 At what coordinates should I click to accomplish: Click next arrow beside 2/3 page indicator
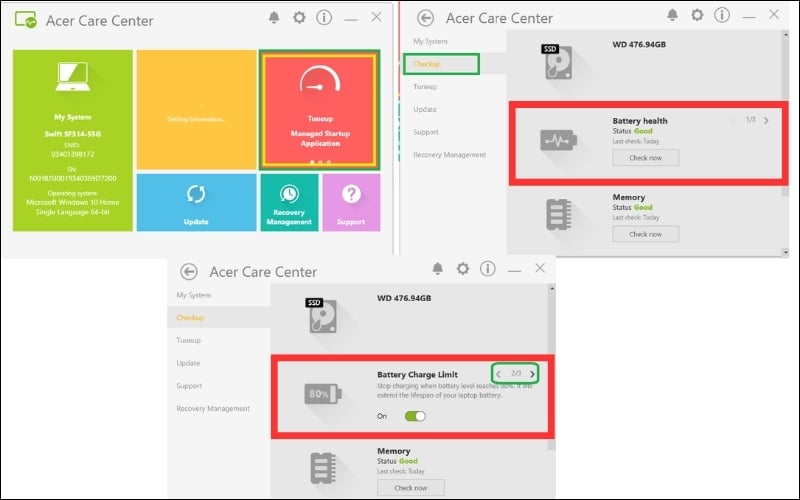coord(533,374)
